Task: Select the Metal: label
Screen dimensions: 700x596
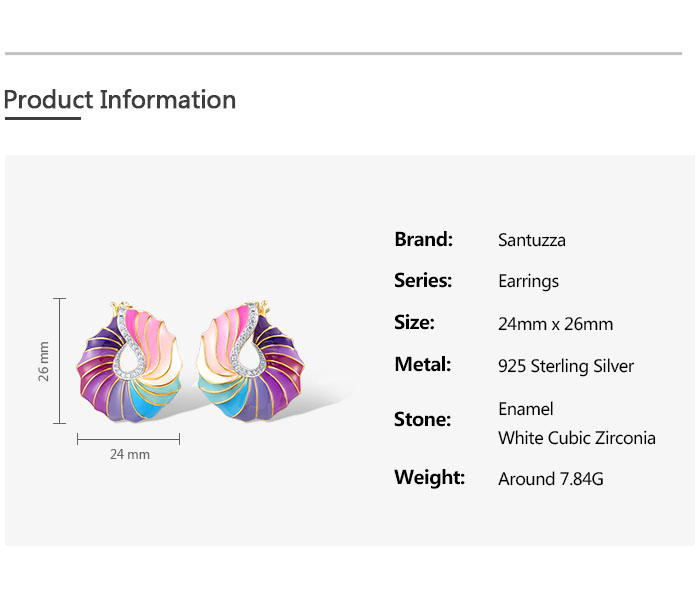Action: click(x=423, y=365)
